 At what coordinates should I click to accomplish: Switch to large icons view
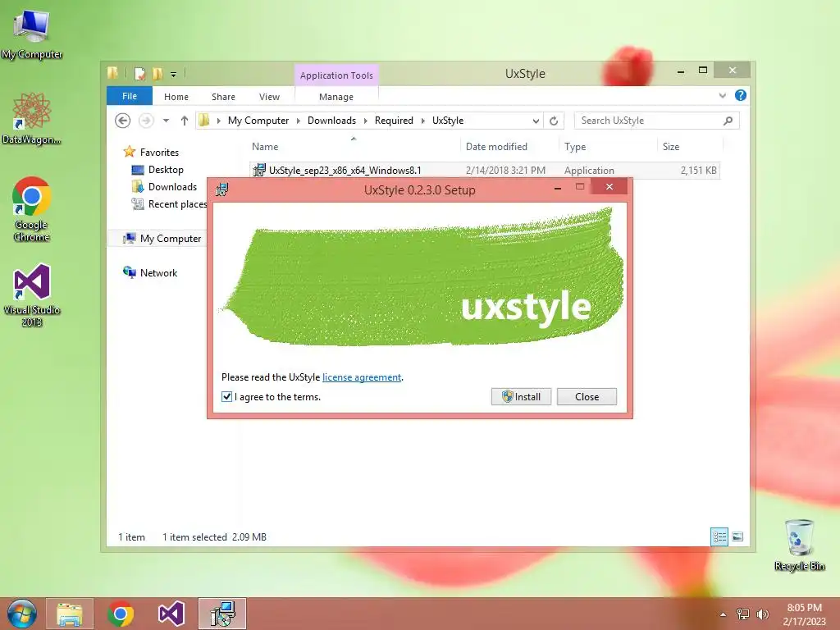[x=737, y=536]
